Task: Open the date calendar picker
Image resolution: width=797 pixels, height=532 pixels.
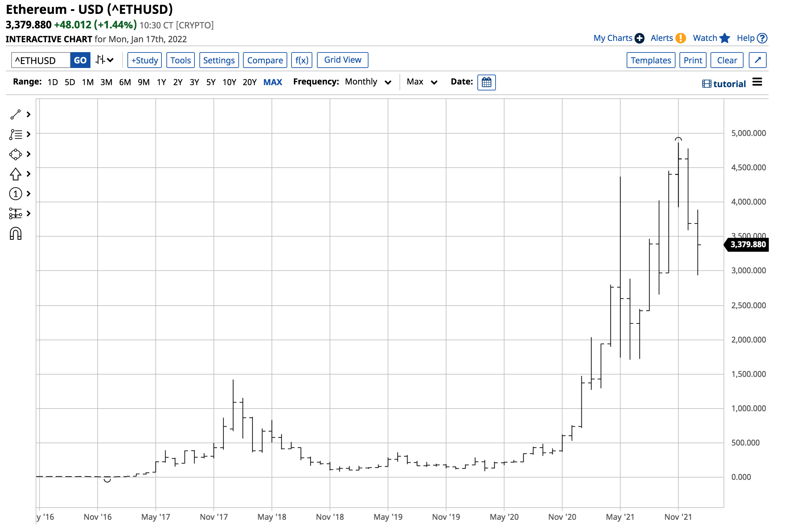Action: click(486, 83)
